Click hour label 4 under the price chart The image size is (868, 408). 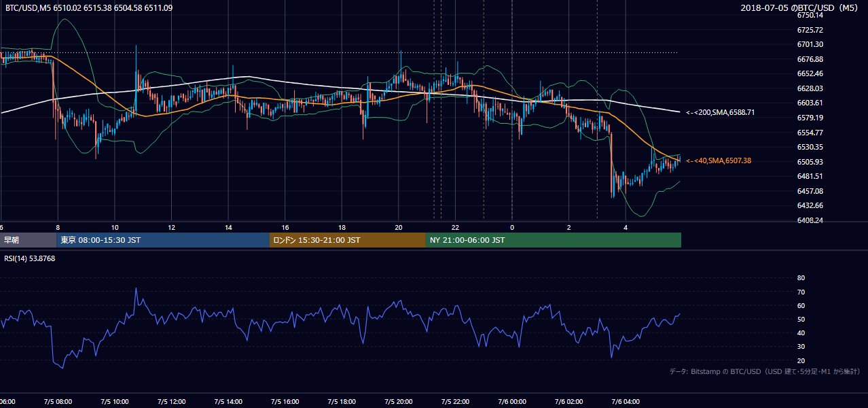[626, 227]
